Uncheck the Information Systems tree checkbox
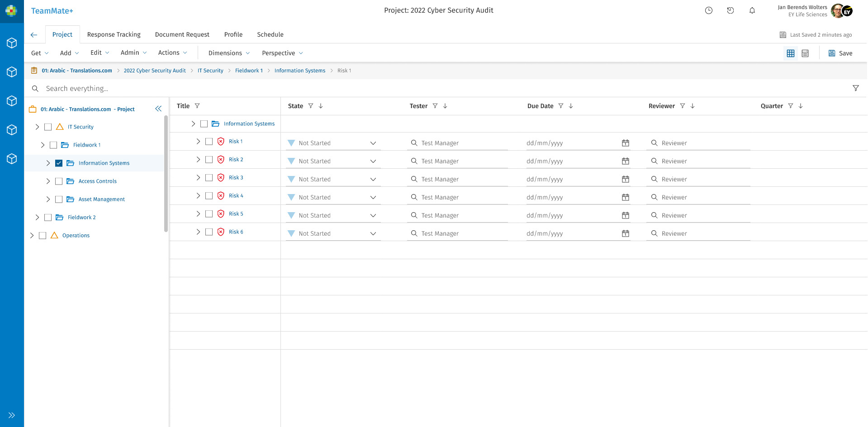The width and height of the screenshot is (868, 427). coord(59,163)
